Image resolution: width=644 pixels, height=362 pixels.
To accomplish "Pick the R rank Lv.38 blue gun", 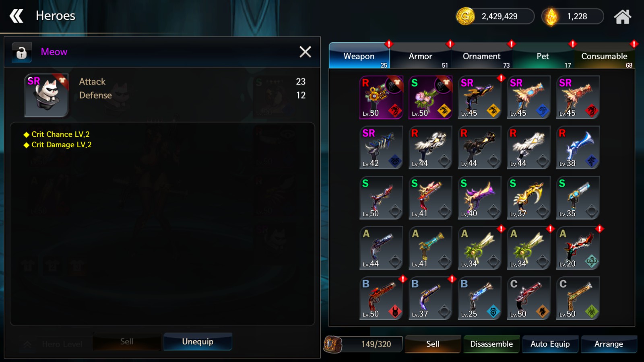I will (578, 148).
